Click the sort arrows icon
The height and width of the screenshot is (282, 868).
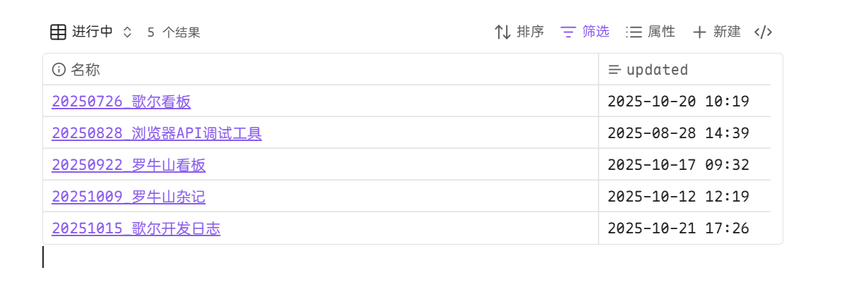coord(502,32)
